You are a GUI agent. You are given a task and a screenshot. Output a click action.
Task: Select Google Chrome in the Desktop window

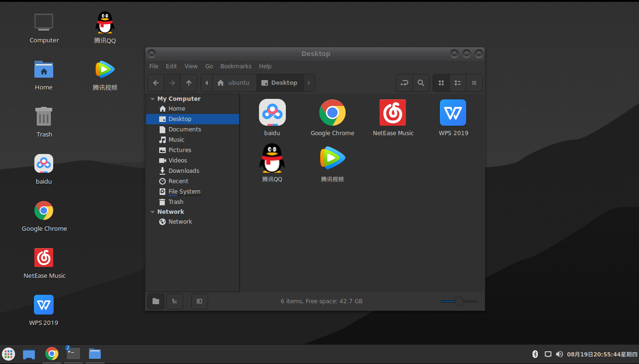pyautogui.click(x=332, y=118)
